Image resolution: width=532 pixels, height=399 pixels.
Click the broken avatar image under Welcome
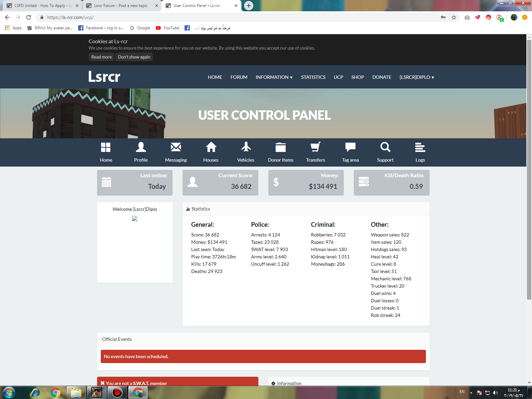click(135, 218)
